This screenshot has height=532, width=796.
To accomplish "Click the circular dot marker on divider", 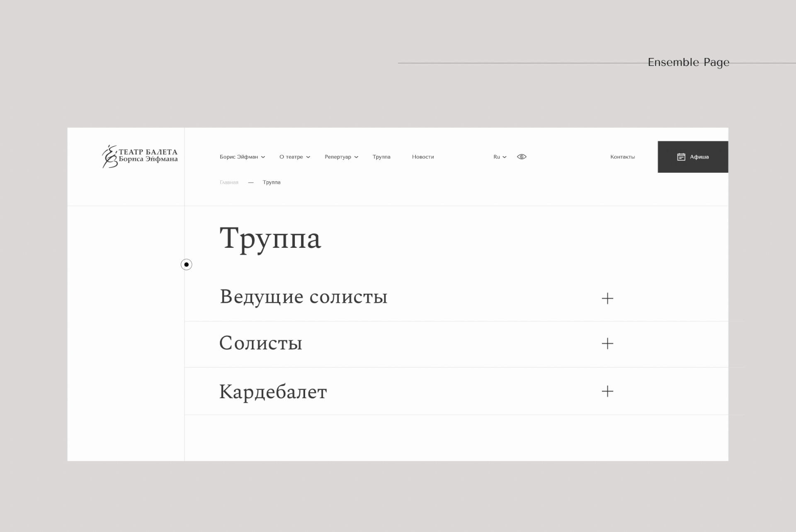I will click(186, 264).
